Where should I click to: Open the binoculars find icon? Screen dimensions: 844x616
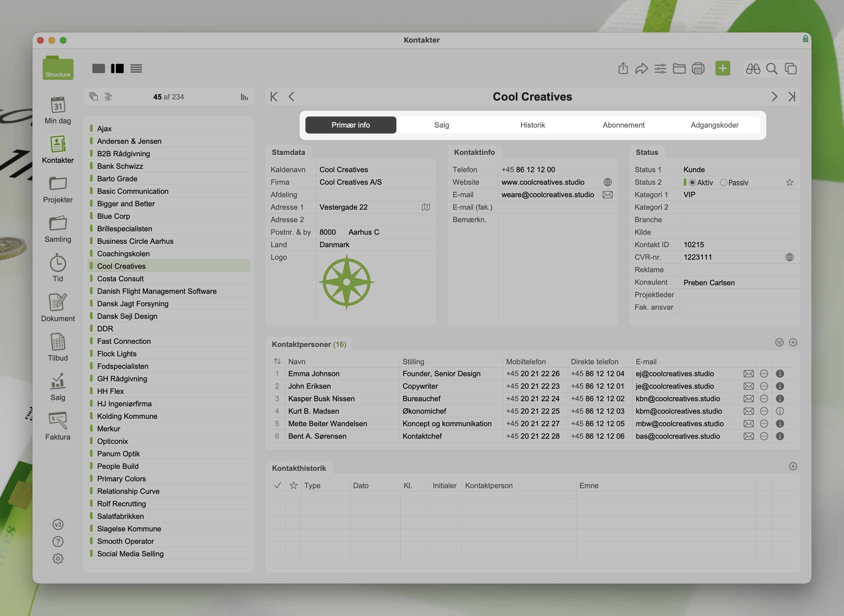(753, 68)
